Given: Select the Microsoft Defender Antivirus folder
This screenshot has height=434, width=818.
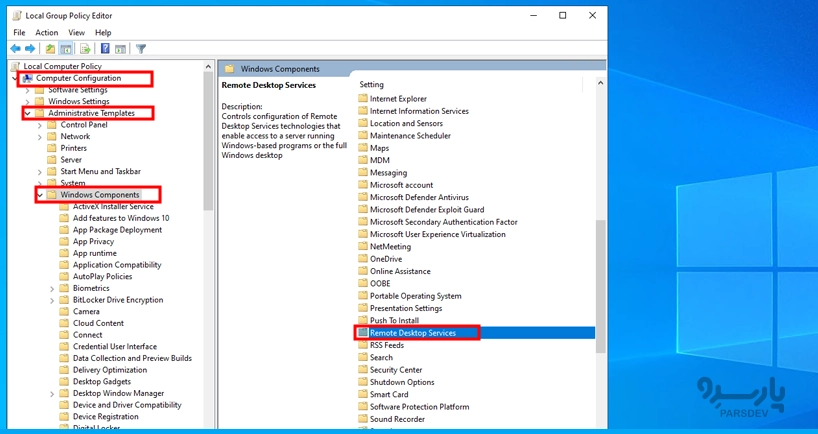Looking at the screenshot, I should (x=419, y=197).
